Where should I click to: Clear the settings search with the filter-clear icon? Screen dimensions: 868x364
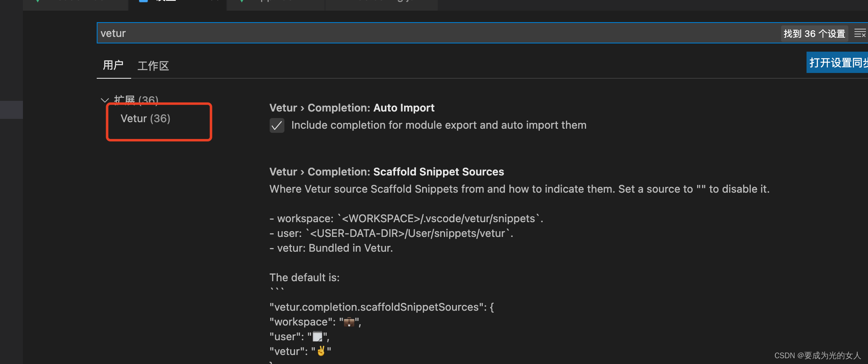[860, 33]
